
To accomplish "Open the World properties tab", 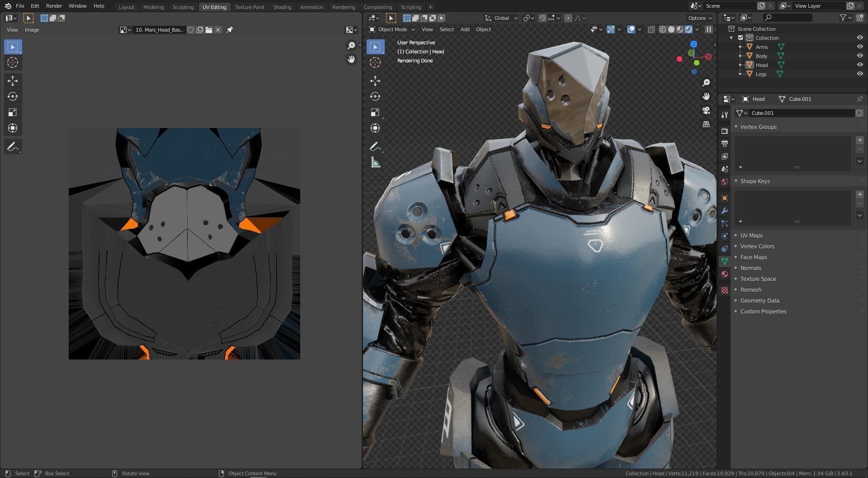I will [725, 181].
